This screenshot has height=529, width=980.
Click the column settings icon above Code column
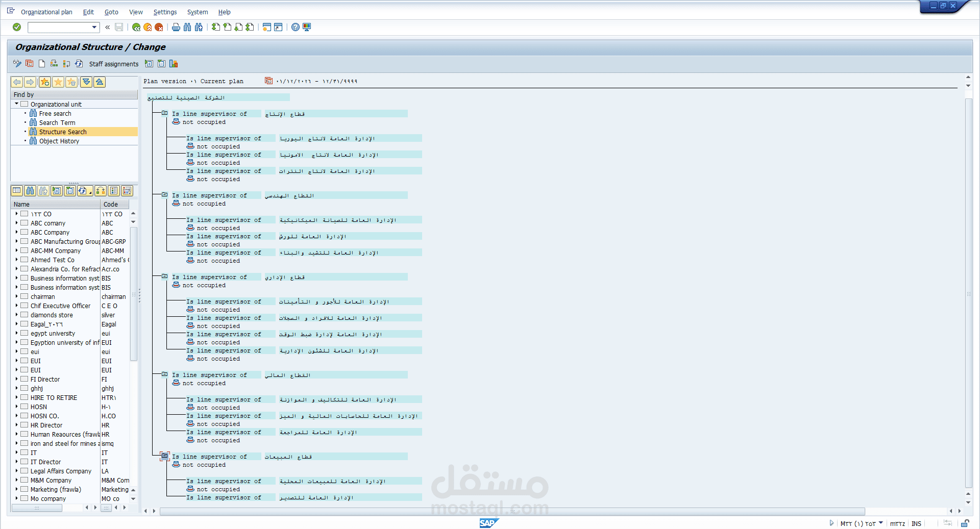point(127,191)
